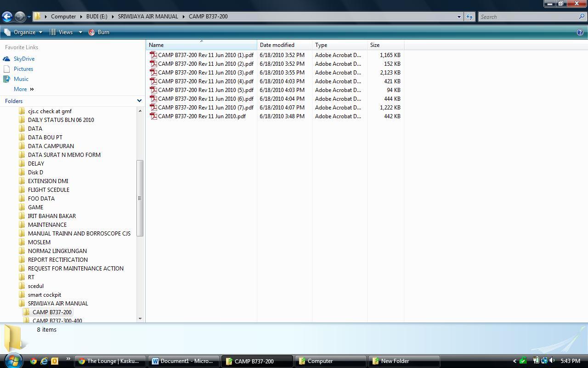
Task: Sort by Date modified column header
Action: [284, 45]
